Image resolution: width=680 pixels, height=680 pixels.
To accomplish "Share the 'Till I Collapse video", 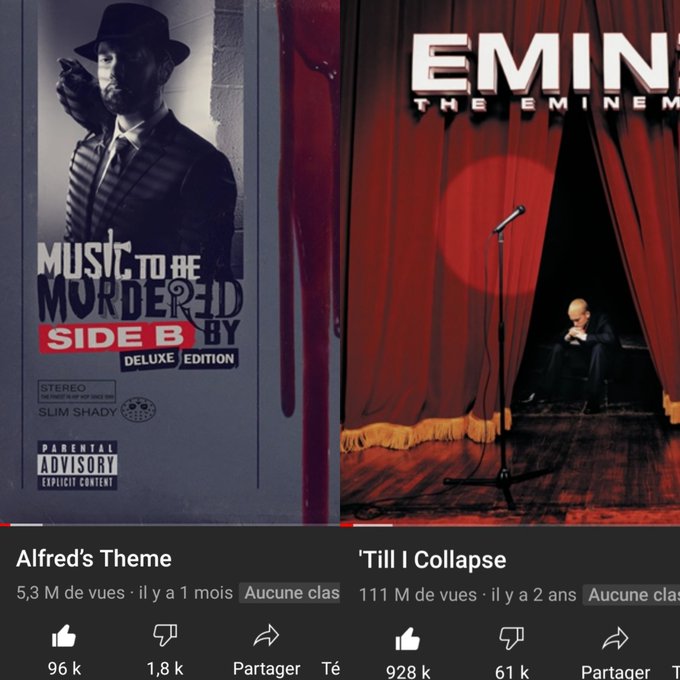I will coord(615,638).
